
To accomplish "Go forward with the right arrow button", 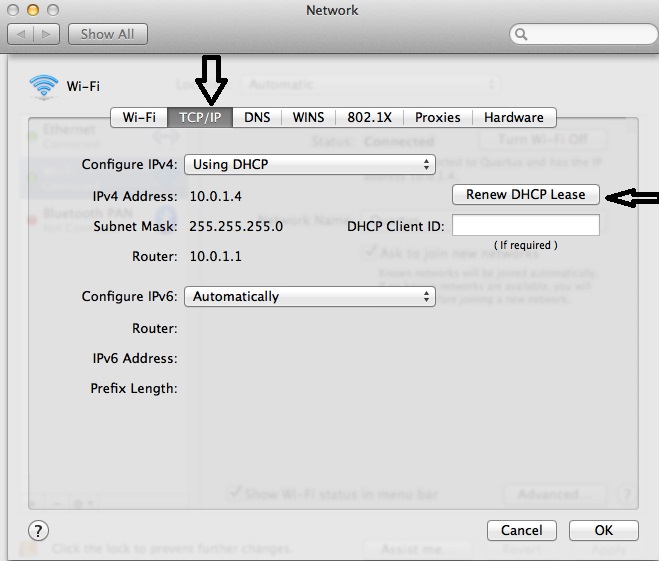I will pyautogui.click(x=46, y=34).
